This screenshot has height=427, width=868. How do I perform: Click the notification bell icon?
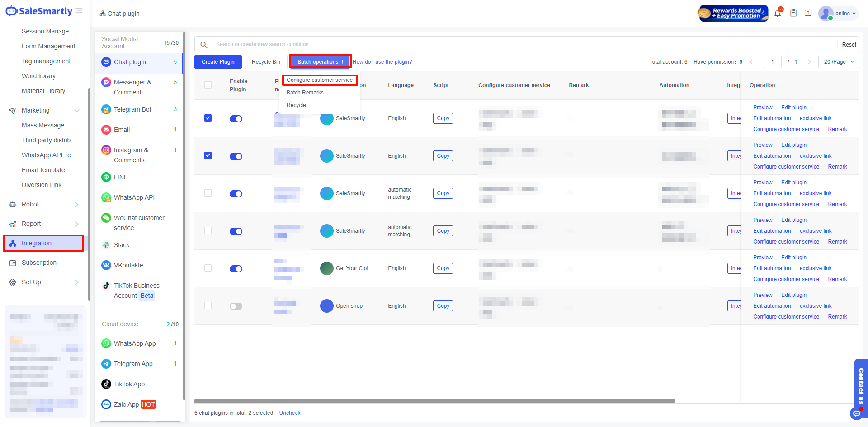click(778, 14)
